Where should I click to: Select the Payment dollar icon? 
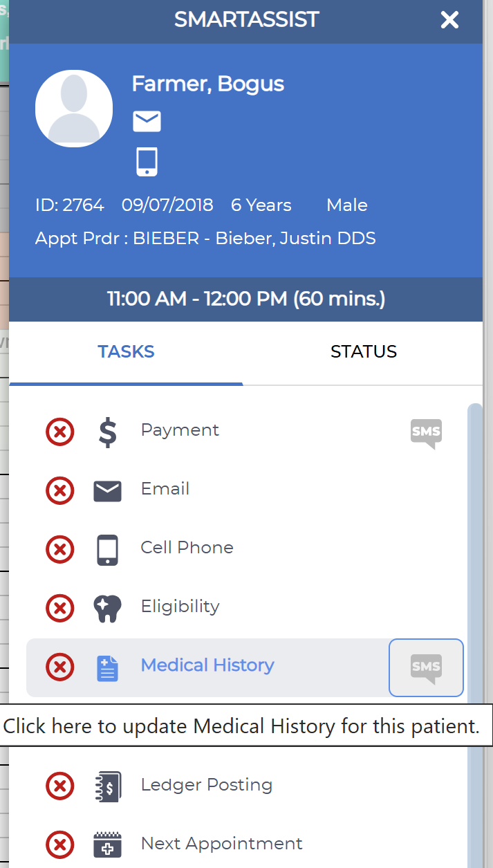coord(108,430)
